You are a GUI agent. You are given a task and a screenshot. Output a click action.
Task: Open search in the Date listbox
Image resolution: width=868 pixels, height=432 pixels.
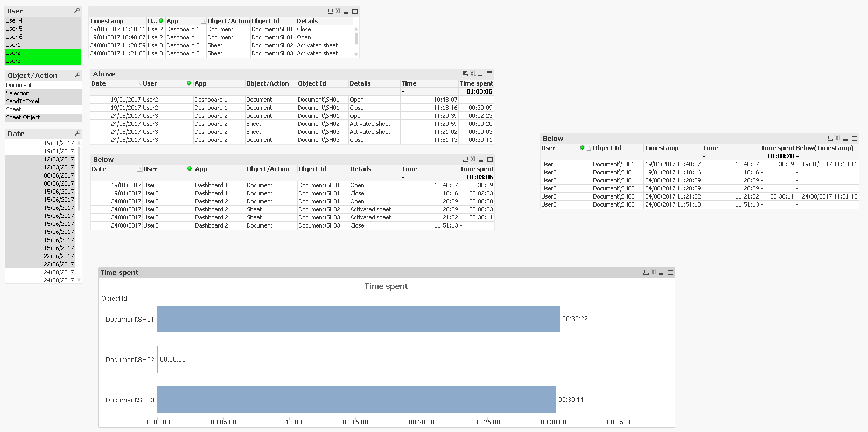tap(78, 133)
